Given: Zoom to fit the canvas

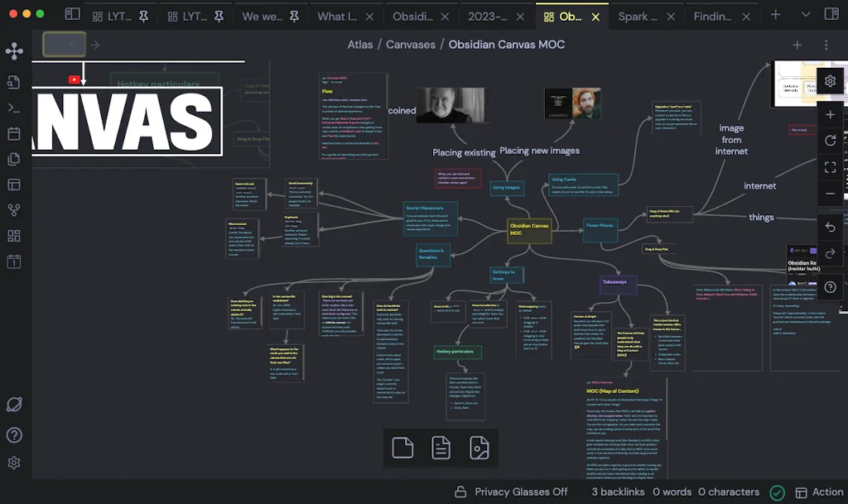Looking at the screenshot, I should pyautogui.click(x=830, y=167).
